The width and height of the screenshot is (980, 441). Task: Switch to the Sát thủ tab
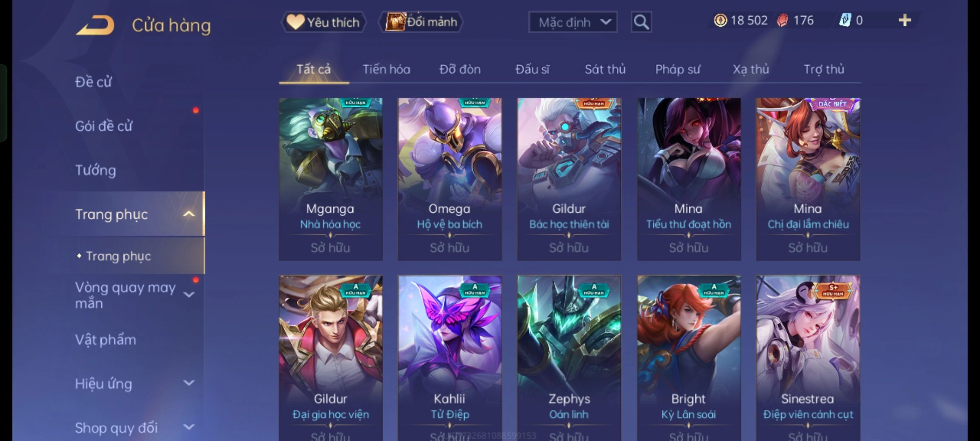[605, 69]
